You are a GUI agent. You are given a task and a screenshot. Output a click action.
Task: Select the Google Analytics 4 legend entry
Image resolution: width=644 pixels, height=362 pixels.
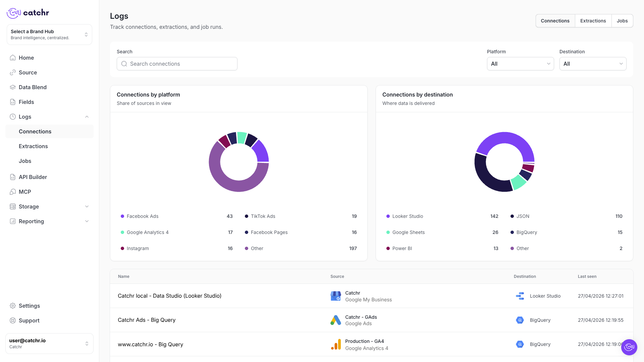tap(177, 232)
